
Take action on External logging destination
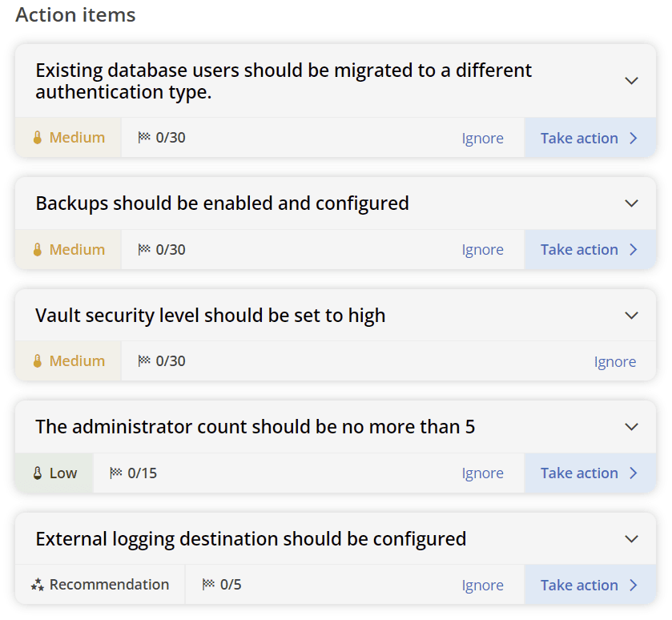pyautogui.click(x=589, y=585)
